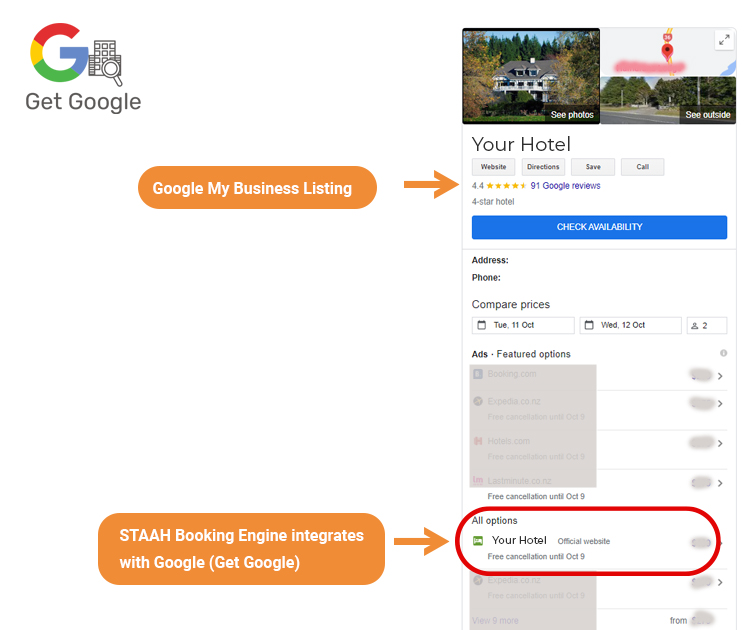Click the calendar icon beside Tue, 11 Oct
This screenshot has width=750, height=630.
[482, 325]
